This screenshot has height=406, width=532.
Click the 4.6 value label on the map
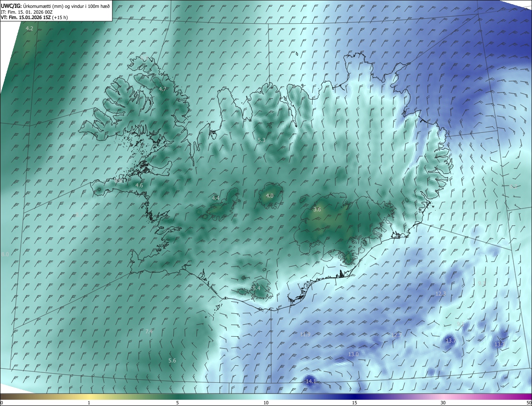[139, 185]
